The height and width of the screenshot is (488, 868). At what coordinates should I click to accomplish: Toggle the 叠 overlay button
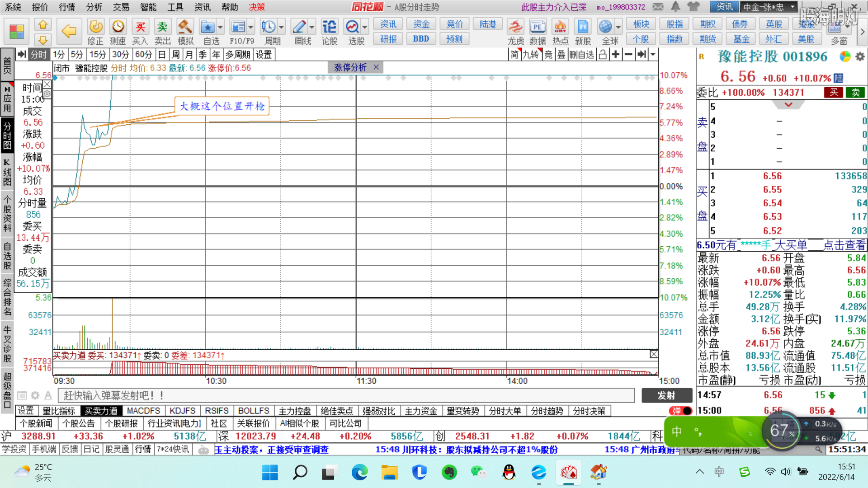click(561, 55)
